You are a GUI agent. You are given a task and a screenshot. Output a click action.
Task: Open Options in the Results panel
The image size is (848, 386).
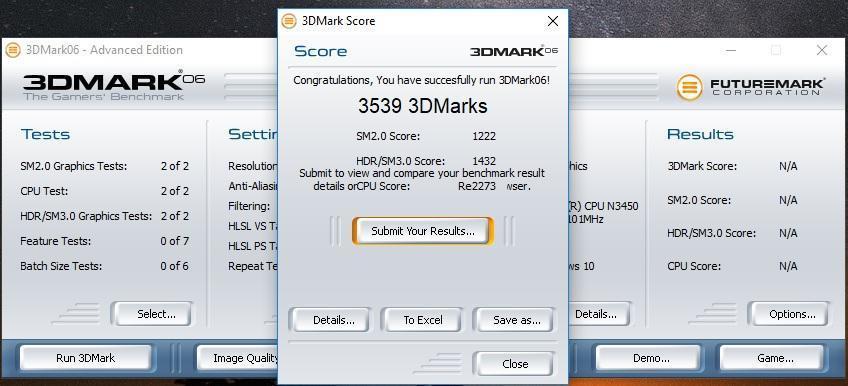(x=789, y=314)
